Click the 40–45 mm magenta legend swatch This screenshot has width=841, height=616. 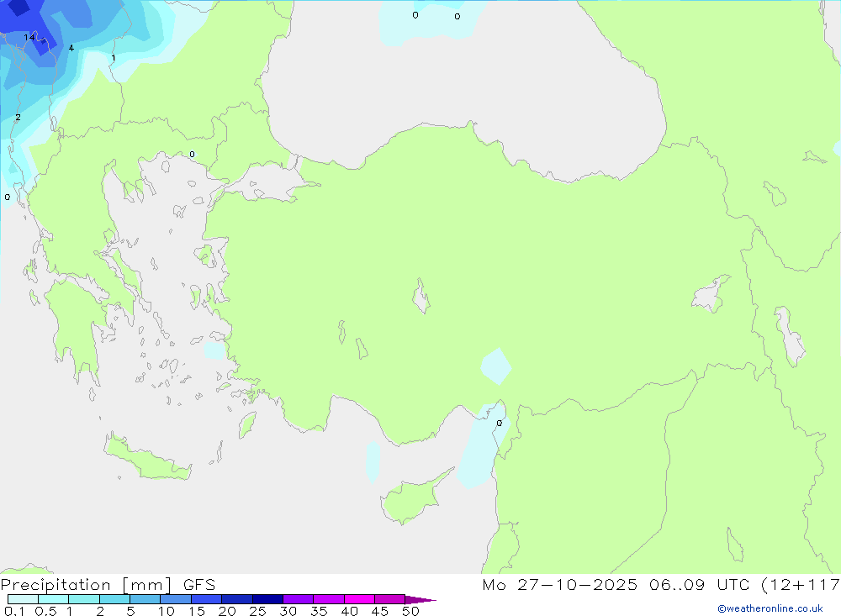coord(359,599)
